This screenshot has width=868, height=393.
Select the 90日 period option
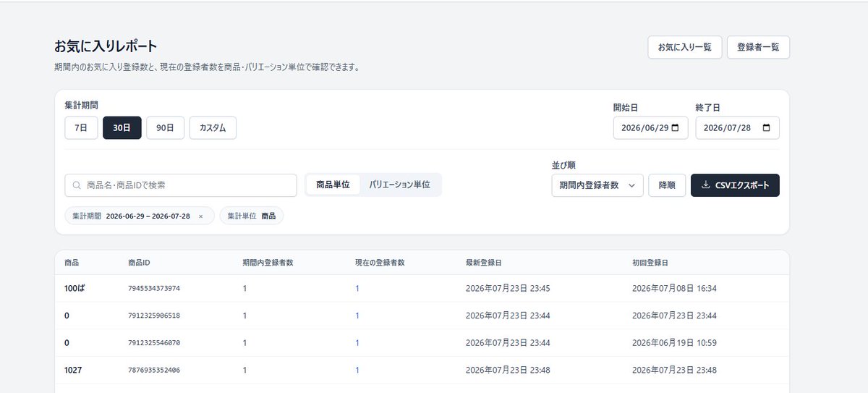pos(166,127)
